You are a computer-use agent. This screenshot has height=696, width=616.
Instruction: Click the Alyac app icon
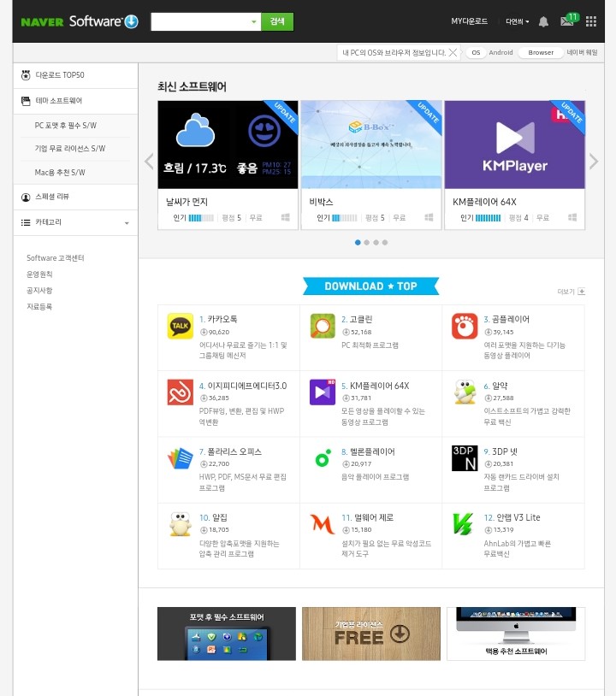[x=465, y=392]
